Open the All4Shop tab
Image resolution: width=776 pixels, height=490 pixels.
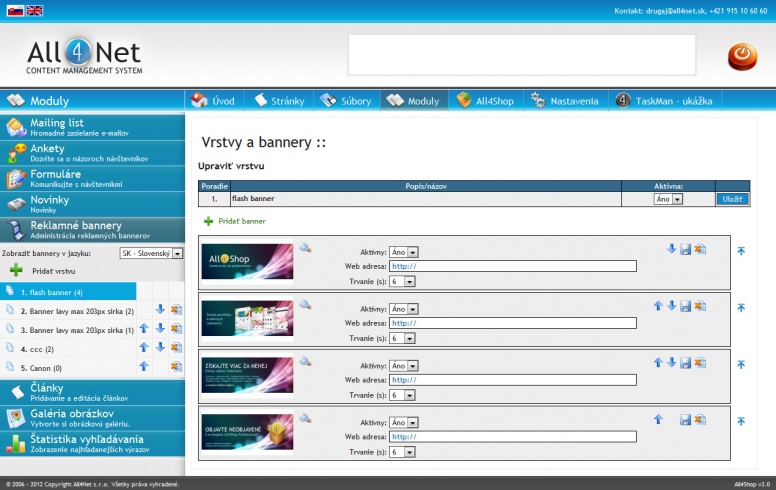[483, 101]
